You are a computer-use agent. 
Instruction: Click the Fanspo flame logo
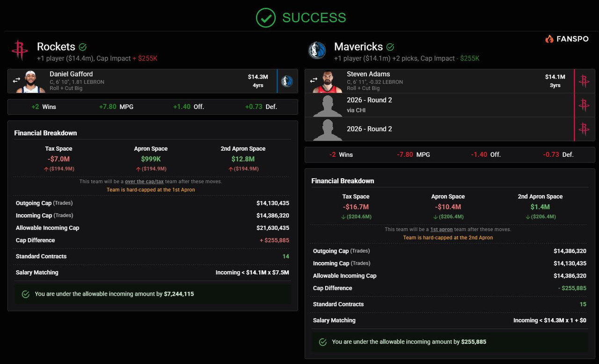pos(549,39)
